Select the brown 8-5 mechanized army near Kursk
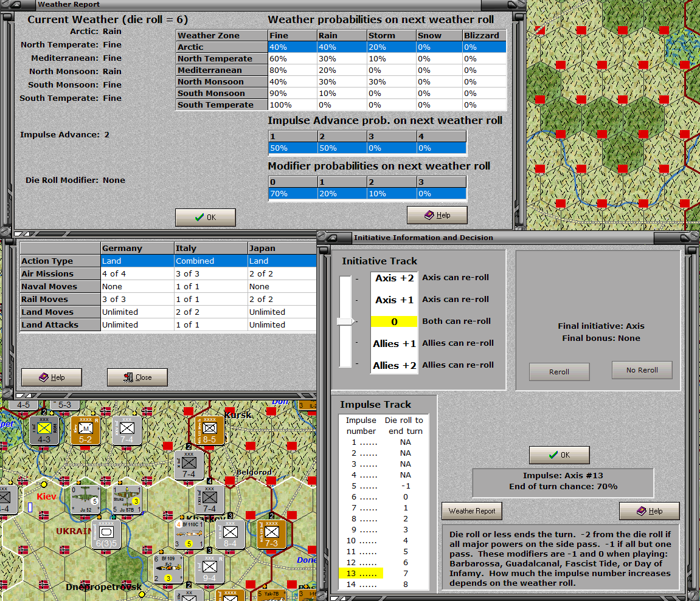This screenshot has width=700, height=601. 210,430
